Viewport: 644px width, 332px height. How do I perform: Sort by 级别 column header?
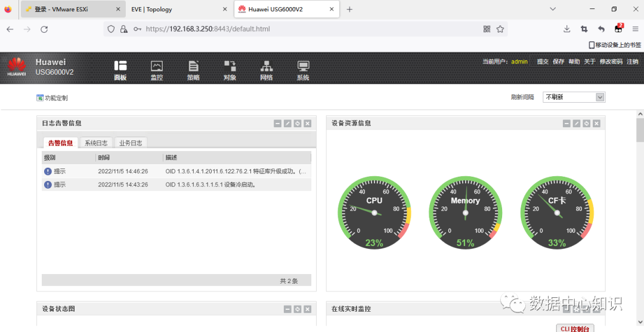[69, 158]
